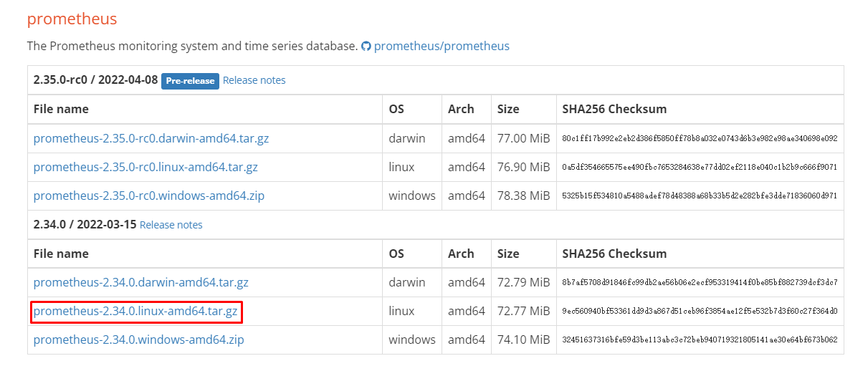Click SHA256 checksum for 2.34.0 windows zip
This screenshot has width=868, height=366.
(700, 339)
